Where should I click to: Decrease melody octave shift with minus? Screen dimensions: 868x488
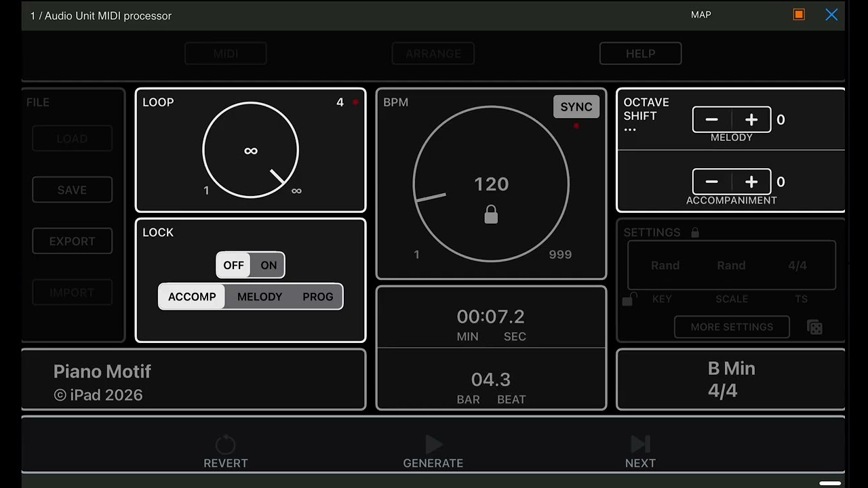pos(712,120)
